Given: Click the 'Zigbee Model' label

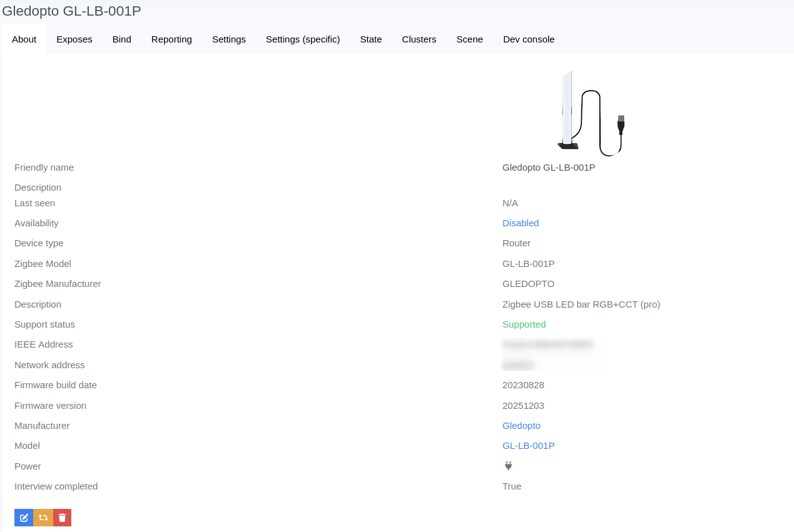Looking at the screenshot, I should pyautogui.click(x=43, y=264).
